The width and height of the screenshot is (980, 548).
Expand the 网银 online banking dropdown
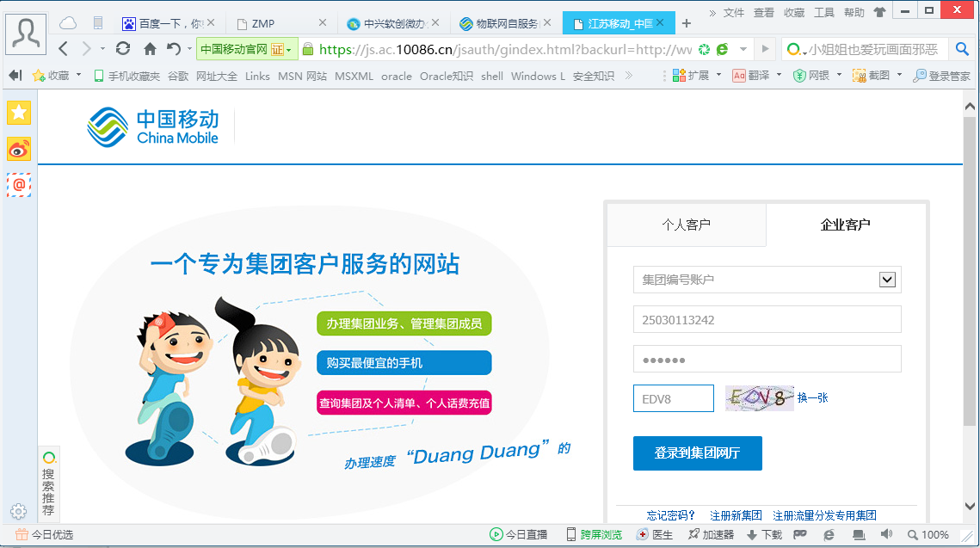pos(839,75)
